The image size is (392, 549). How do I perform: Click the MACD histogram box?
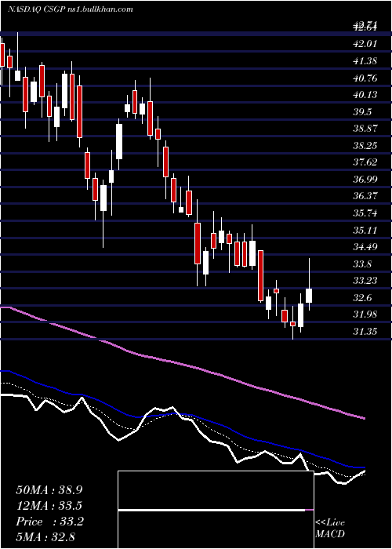click(x=216, y=510)
